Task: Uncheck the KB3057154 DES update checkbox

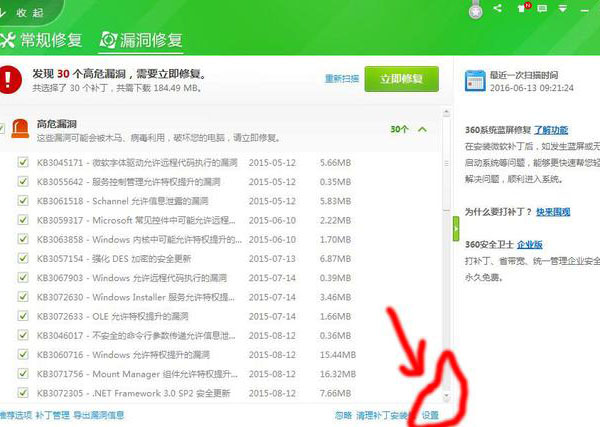Action: (23, 258)
